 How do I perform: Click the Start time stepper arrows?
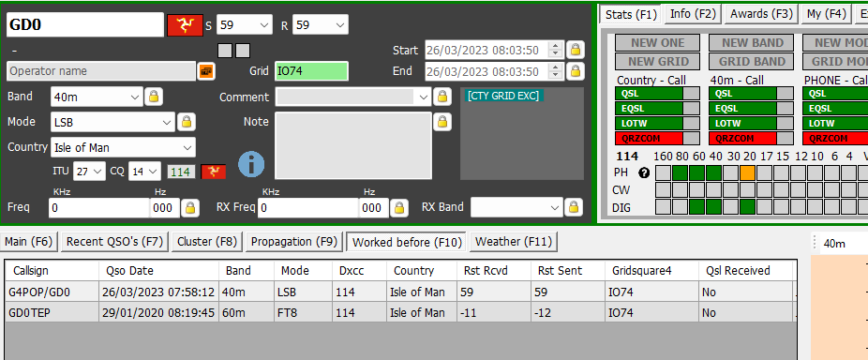(x=555, y=50)
